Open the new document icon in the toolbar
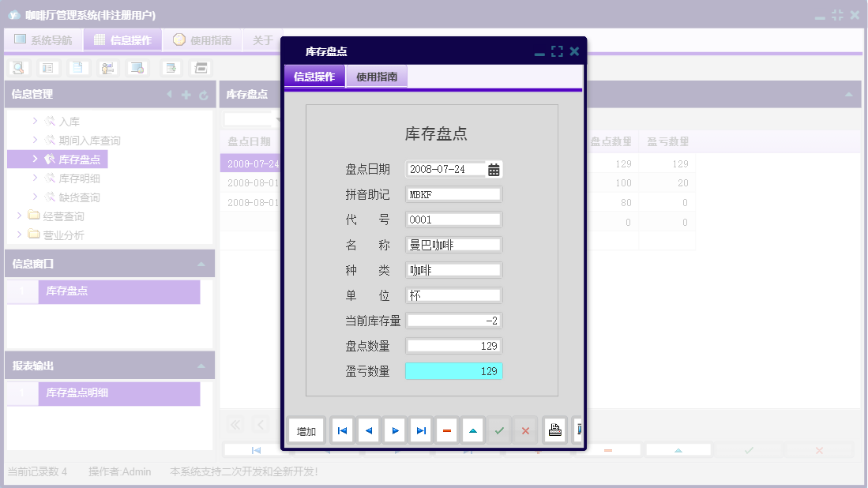Image resolution: width=868 pixels, height=488 pixels. click(77, 68)
